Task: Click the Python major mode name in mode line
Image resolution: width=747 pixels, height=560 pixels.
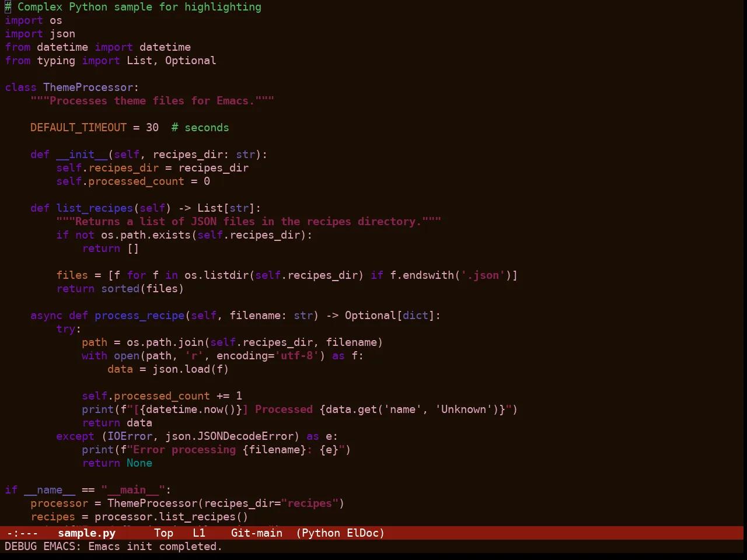Action: [x=321, y=533]
